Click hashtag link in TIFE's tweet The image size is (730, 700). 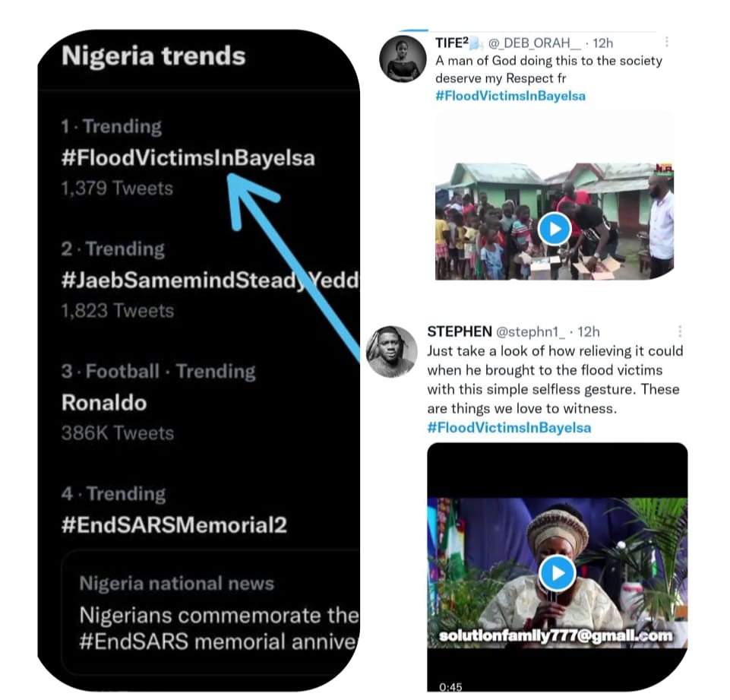510,97
